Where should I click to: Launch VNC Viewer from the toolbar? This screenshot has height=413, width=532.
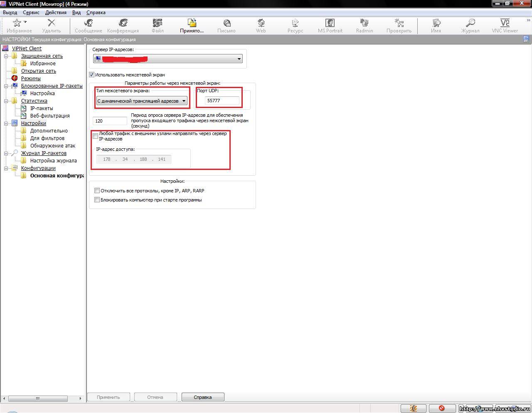click(x=505, y=23)
